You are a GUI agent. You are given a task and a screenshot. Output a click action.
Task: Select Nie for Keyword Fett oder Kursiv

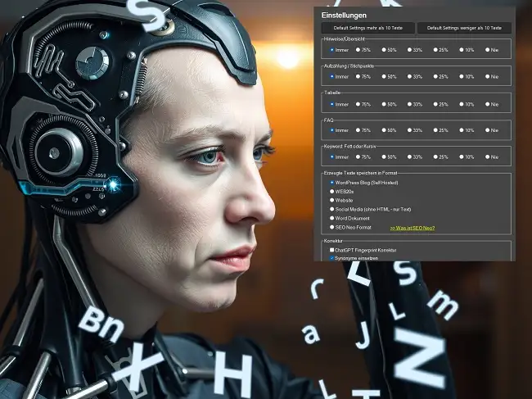pos(487,156)
